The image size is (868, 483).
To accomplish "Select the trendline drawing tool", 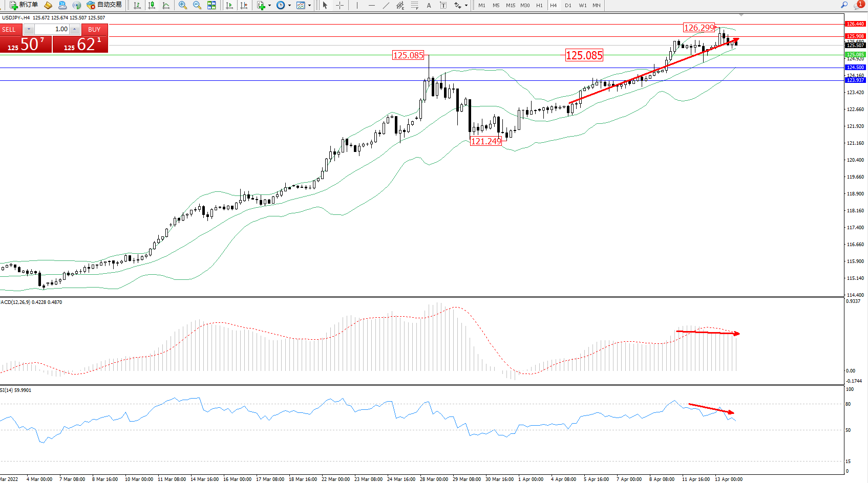I will click(x=386, y=5).
